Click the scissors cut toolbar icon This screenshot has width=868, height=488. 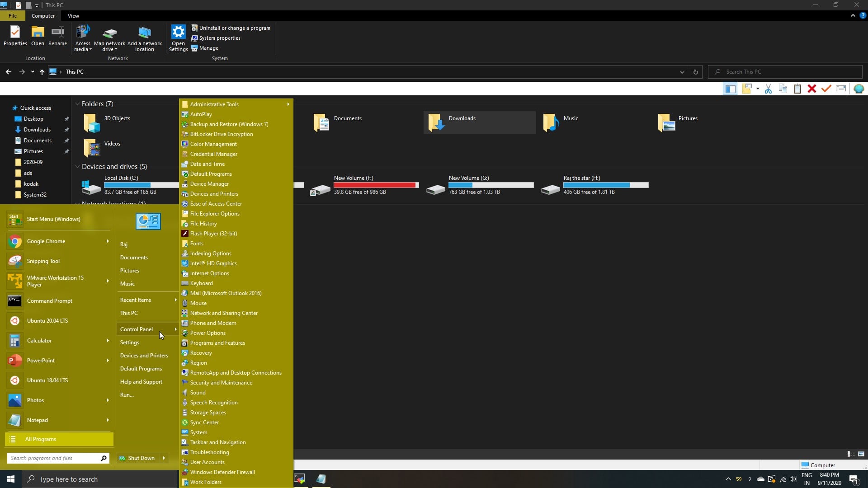point(768,89)
